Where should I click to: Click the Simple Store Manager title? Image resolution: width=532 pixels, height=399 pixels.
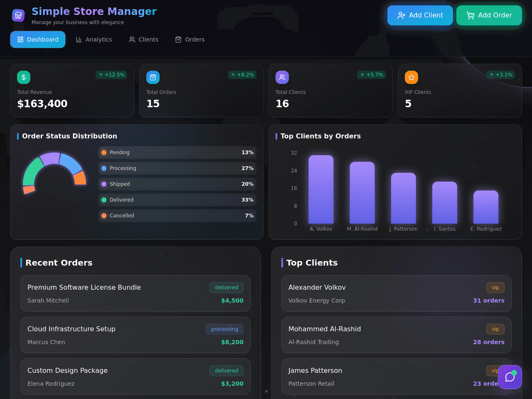pos(94,12)
